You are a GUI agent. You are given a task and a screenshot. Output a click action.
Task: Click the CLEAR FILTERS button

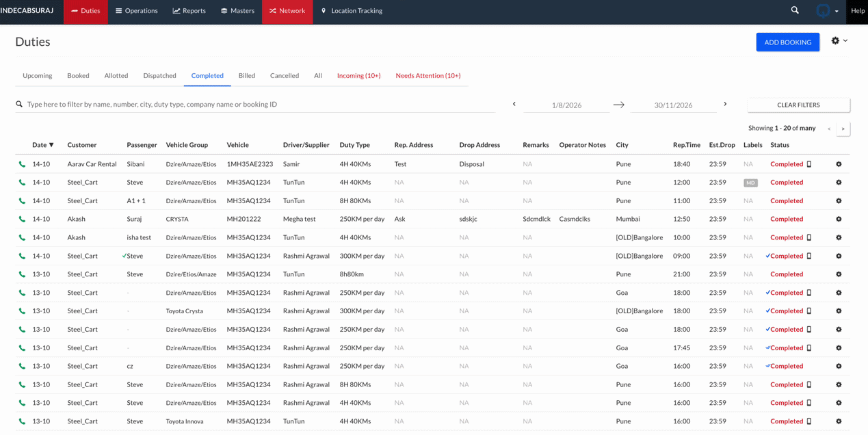[798, 105]
